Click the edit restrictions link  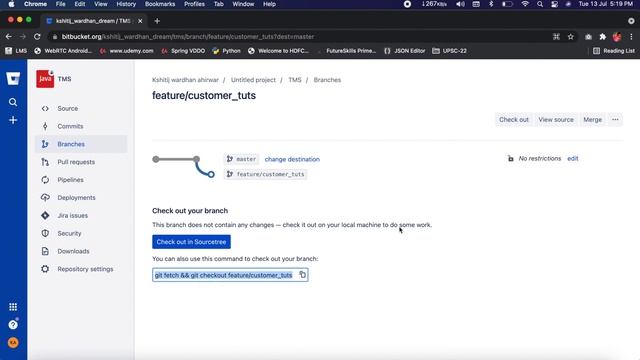(573, 158)
